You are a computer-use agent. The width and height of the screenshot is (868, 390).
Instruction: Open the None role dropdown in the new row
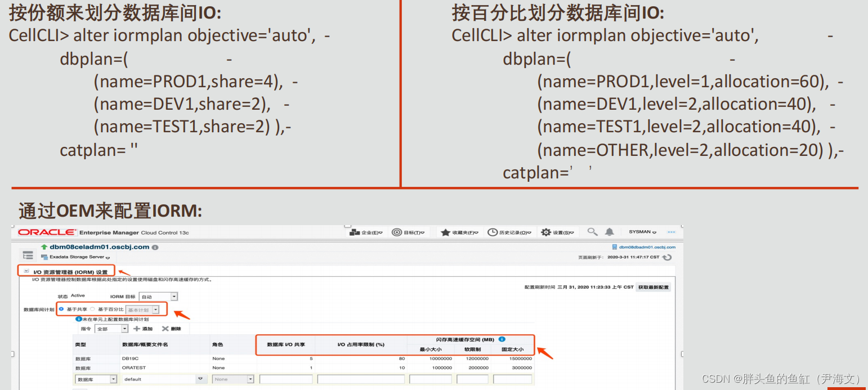pos(233,379)
